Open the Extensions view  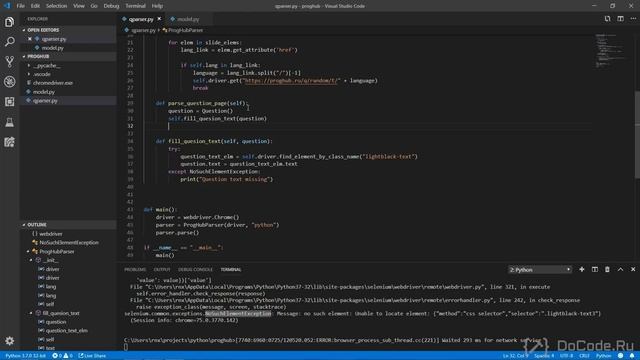click(x=9, y=102)
